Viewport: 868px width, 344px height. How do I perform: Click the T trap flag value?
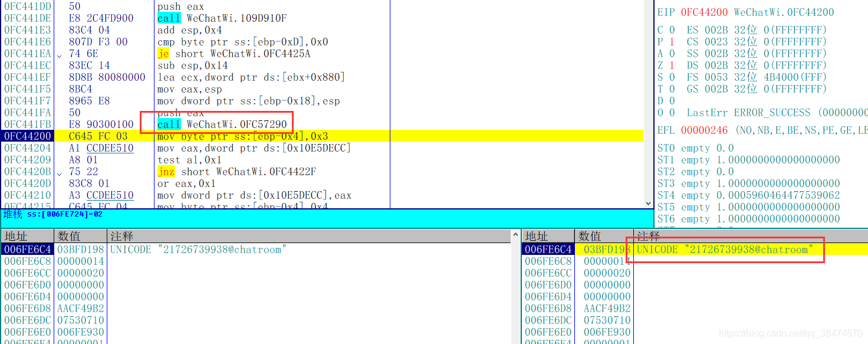tap(672, 89)
